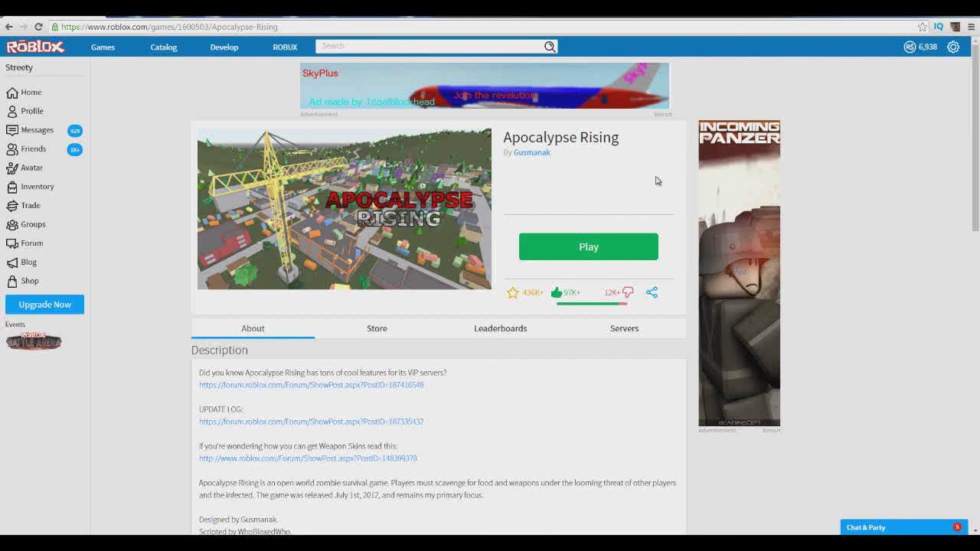
Task: Click the ROBLOX logo in header
Action: (x=35, y=47)
